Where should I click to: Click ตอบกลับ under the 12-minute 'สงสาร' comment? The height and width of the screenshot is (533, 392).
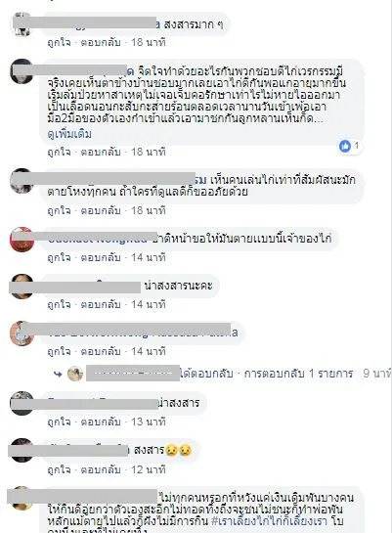101,470
